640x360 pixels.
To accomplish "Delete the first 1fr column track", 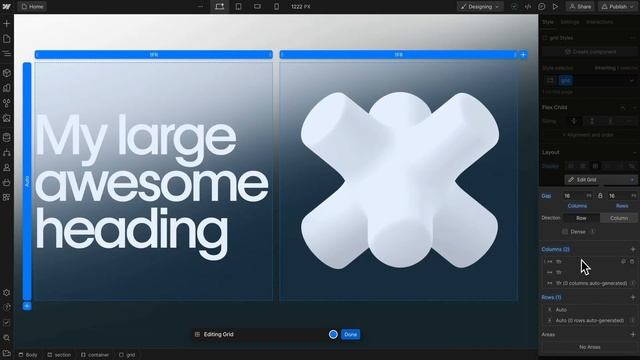I will pos(632,261).
